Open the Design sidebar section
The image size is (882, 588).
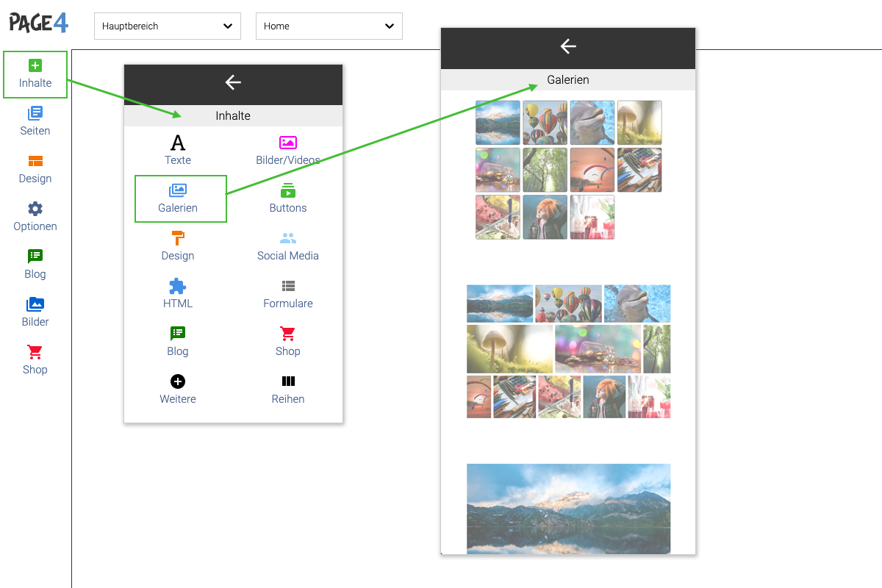click(35, 170)
